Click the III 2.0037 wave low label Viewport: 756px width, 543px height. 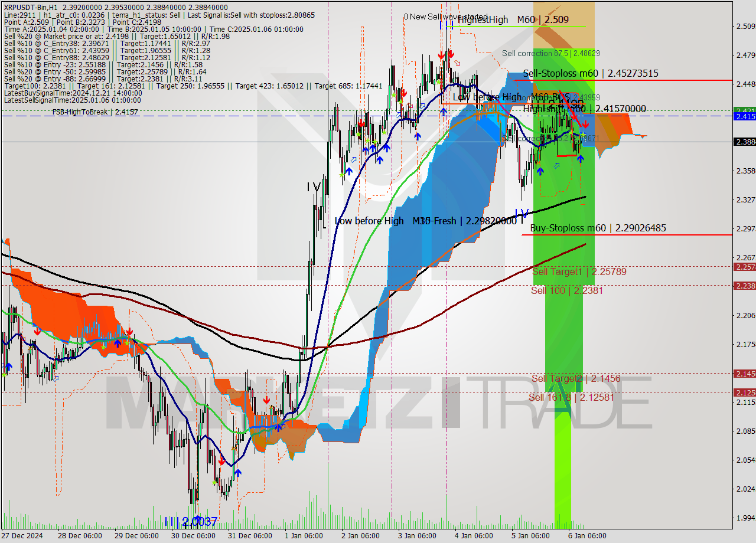(191, 522)
